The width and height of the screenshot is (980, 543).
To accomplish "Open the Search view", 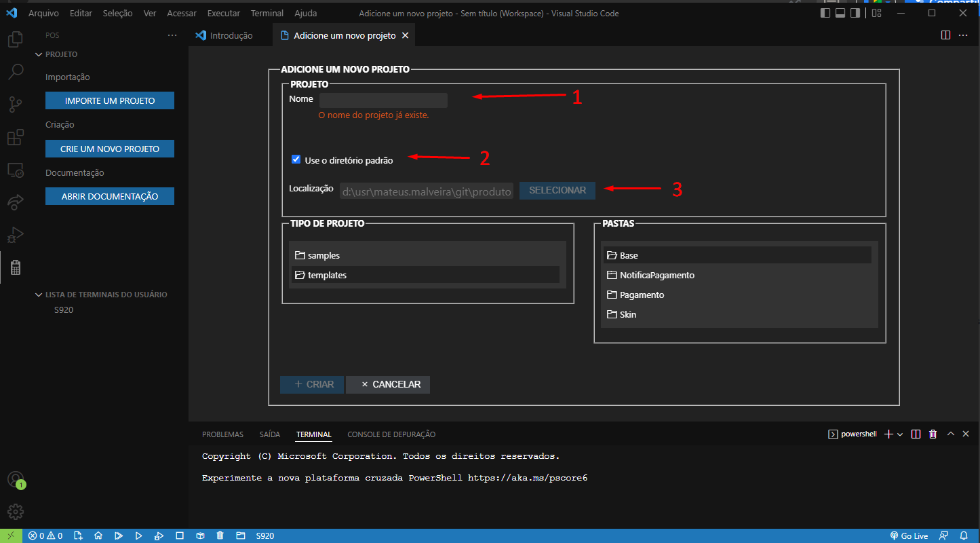I will click(x=15, y=71).
